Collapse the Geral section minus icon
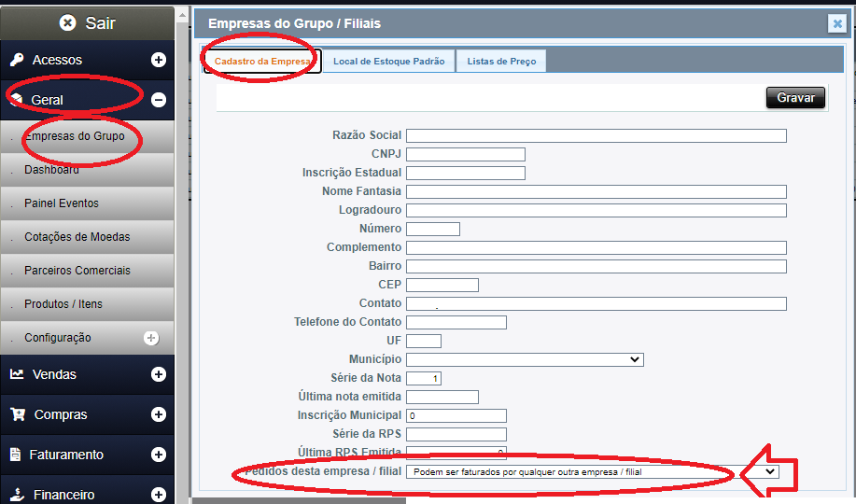Viewport: 856px width, 504px height. tap(159, 100)
